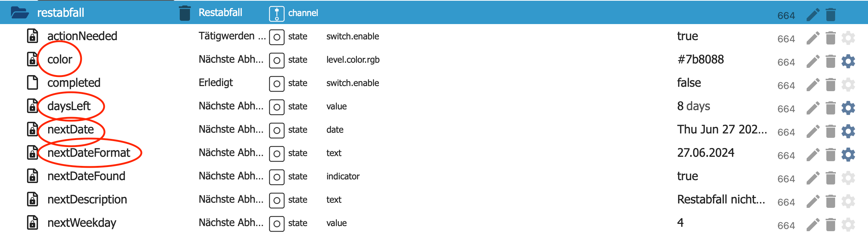
Task: Click the state type icon for completed
Action: coord(277,83)
